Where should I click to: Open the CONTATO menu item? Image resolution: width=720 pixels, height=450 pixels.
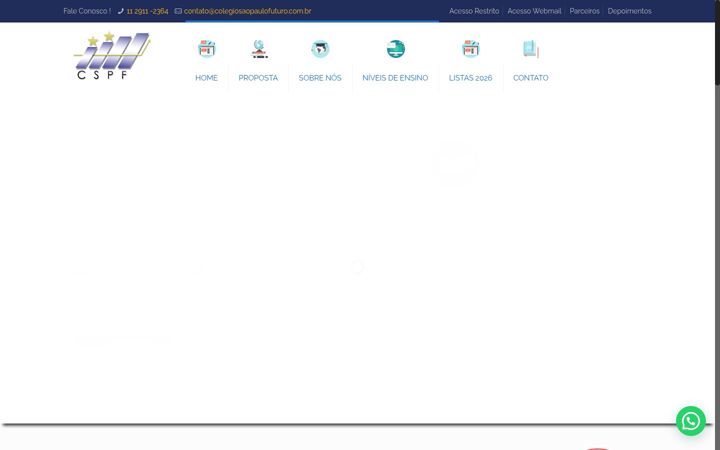pos(531,78)
